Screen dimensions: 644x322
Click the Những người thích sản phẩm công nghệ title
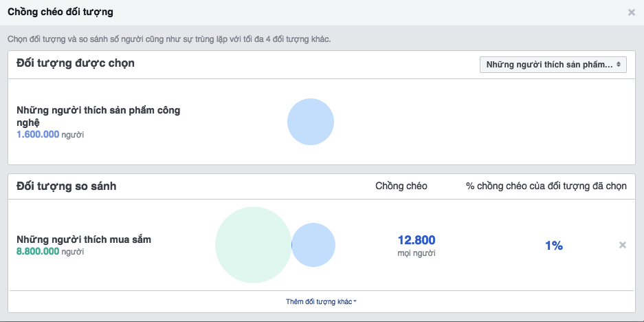click(x=98, y=116)
